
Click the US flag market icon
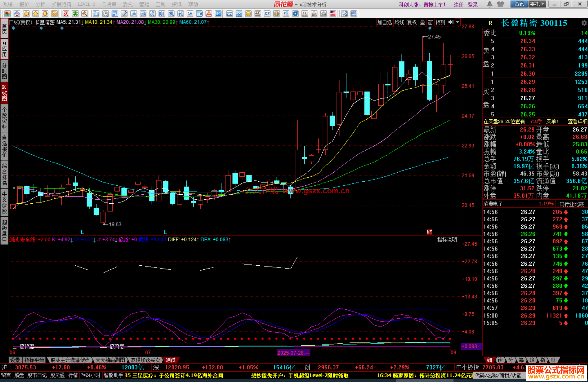(333, 14)
